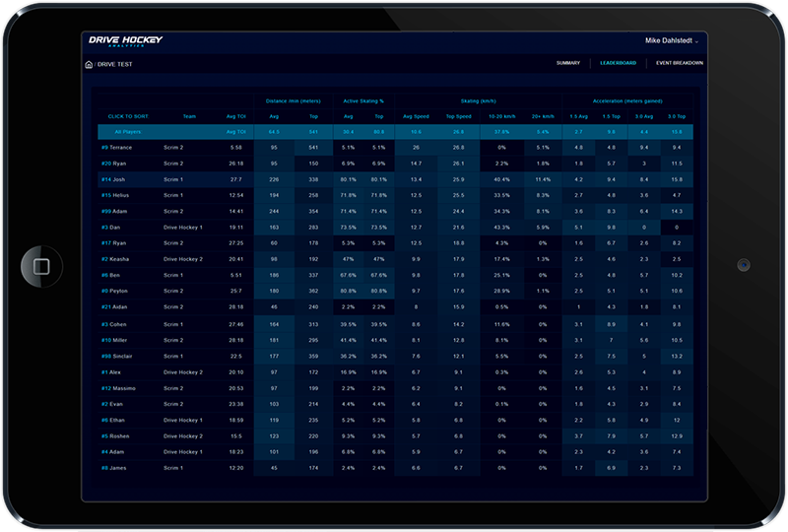Open the Mike Dahlstedt user dropdown
The height and width of the screenshot is (532, 788).
tap(672, 40)
